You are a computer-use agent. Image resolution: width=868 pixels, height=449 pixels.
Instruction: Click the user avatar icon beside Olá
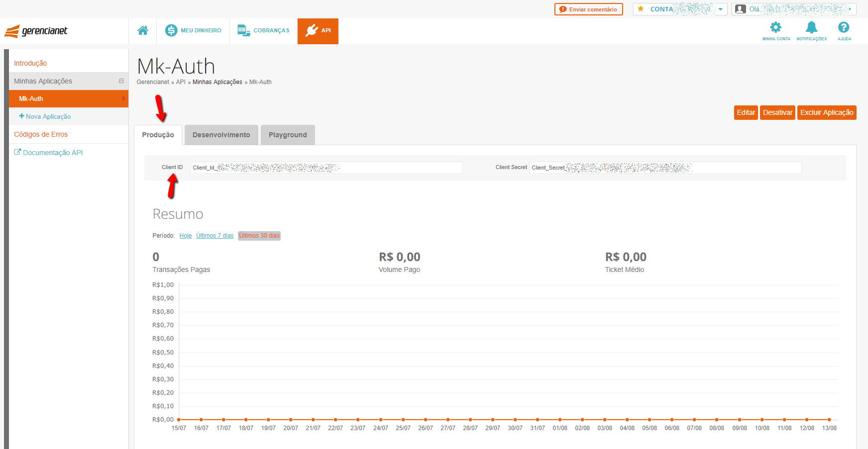coord(741,9)
